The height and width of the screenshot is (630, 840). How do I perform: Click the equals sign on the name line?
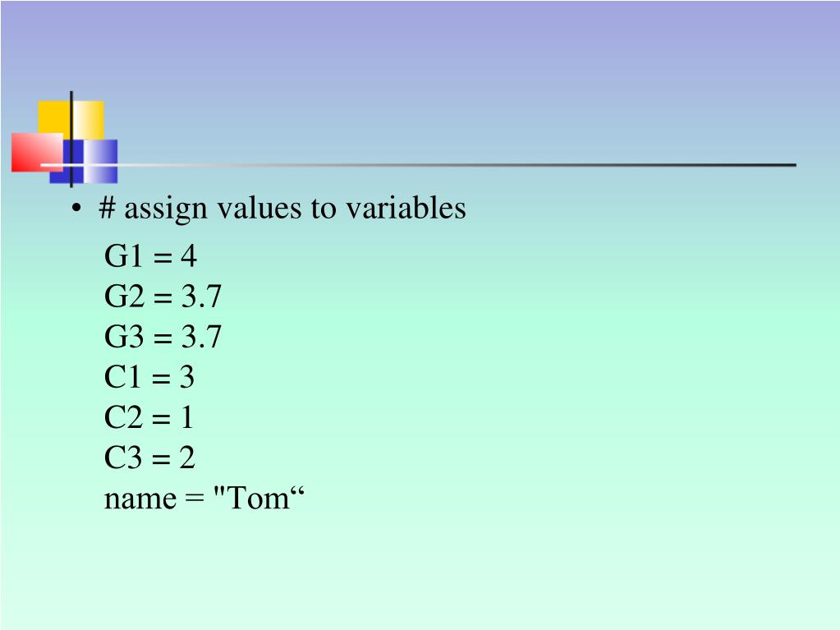(x=195, y=499)
